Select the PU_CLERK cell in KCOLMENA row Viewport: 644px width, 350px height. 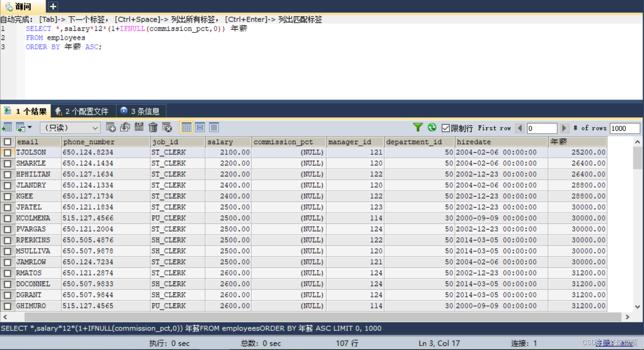pyautogui.click(x=178, y=218)
